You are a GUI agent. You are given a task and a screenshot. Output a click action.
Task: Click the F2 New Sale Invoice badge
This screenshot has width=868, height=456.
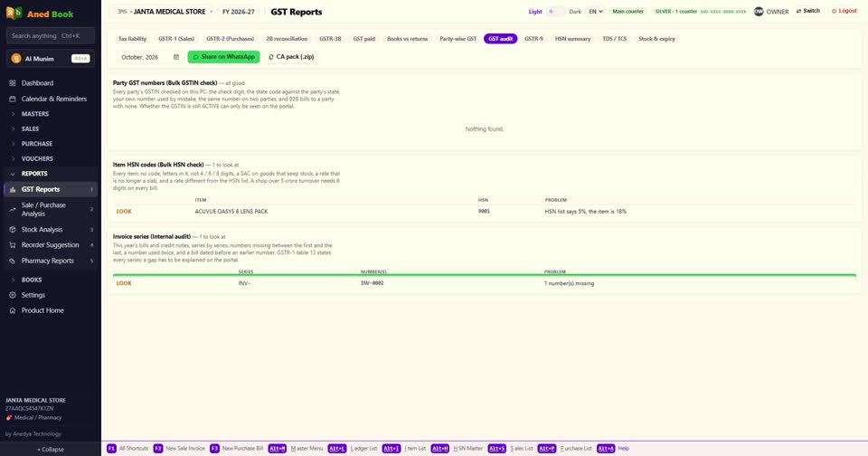(157, 448)
